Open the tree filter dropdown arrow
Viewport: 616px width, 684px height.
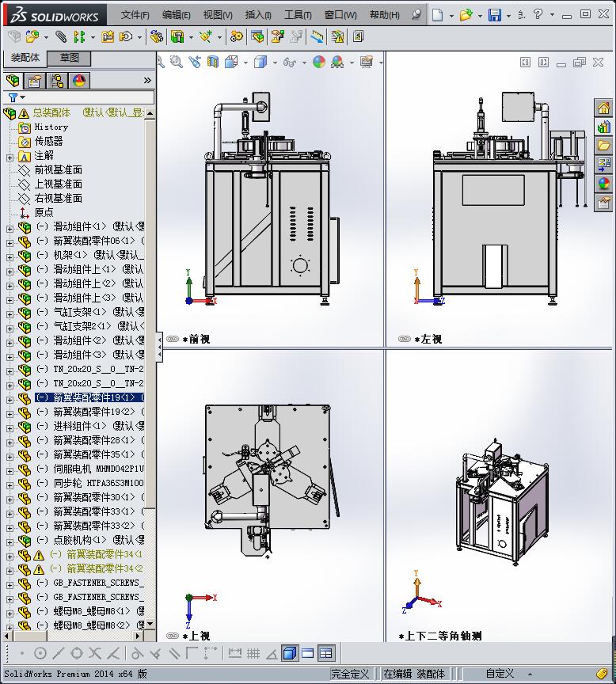click(22, 97)
